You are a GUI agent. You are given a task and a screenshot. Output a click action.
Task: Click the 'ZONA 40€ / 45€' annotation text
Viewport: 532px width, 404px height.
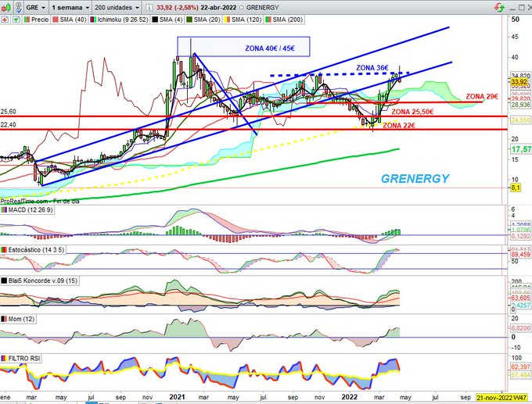click(270, 48)
